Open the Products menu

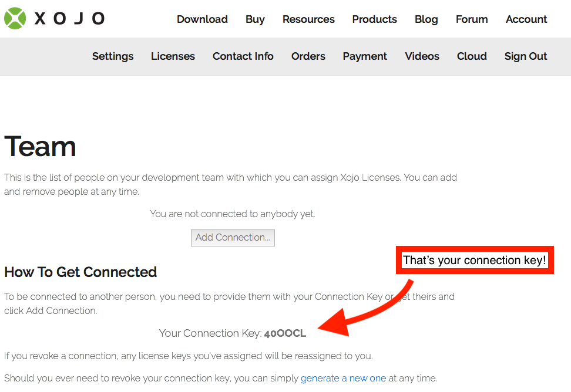tap(374, 19)
